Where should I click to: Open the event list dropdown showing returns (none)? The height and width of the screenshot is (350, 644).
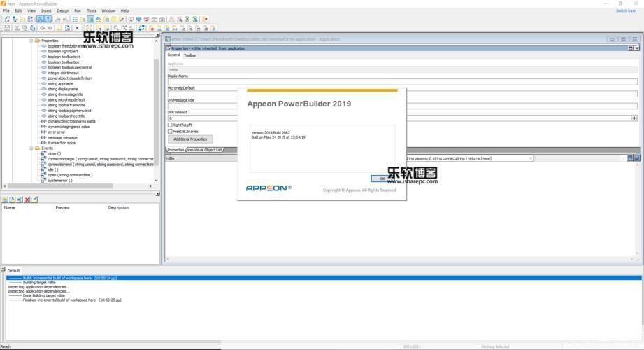point(530,158)
